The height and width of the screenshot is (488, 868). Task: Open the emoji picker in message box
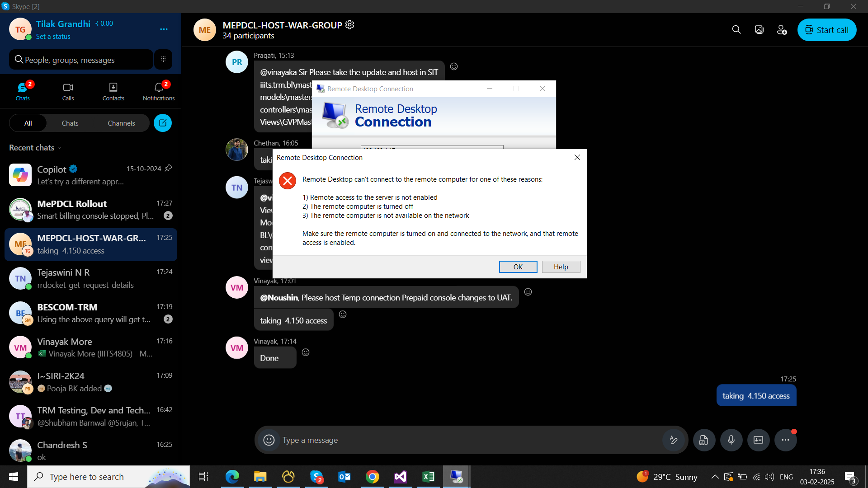point(269,440)
